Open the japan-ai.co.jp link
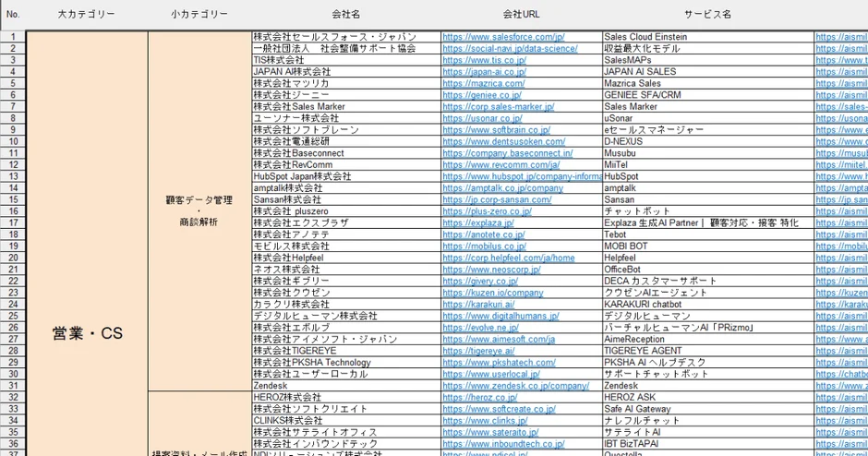The image size is (868, 456). (x=484, y=72)
